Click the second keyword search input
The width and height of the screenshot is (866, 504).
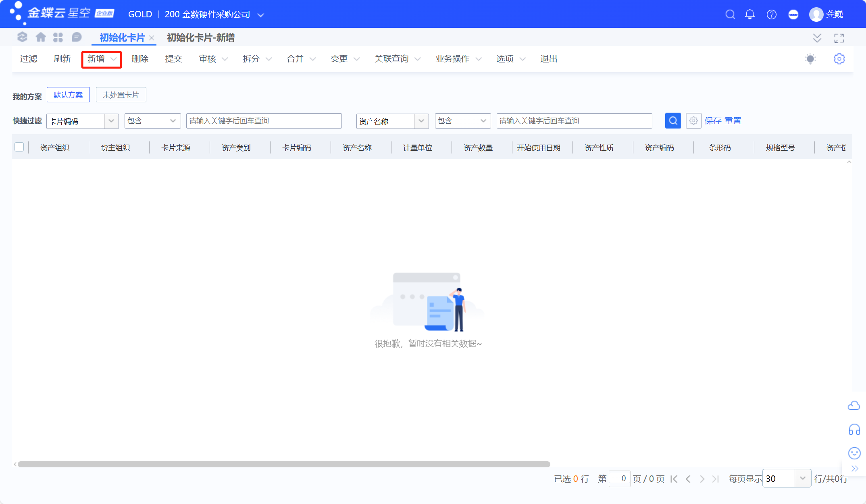(x=575, y=121)
